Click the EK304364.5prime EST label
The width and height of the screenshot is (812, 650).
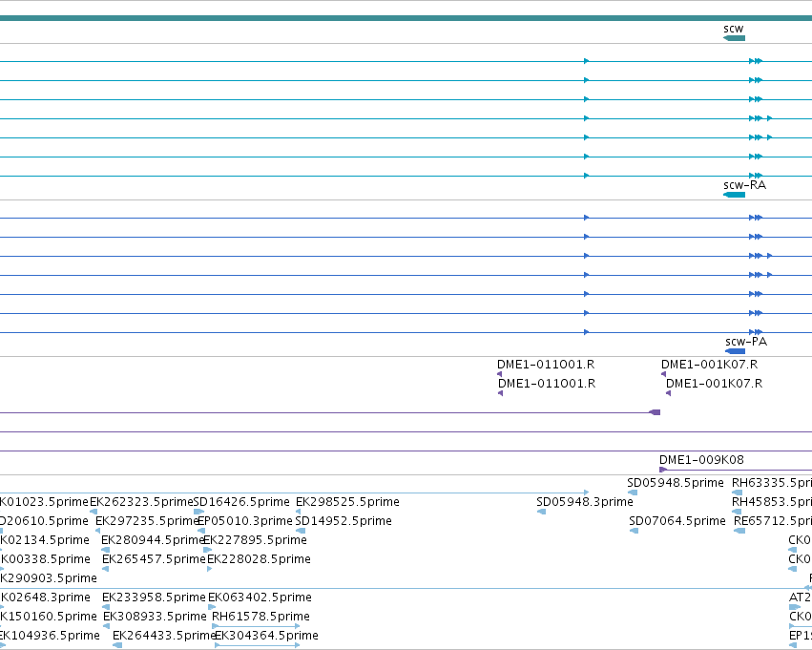[x=267, y=636]
